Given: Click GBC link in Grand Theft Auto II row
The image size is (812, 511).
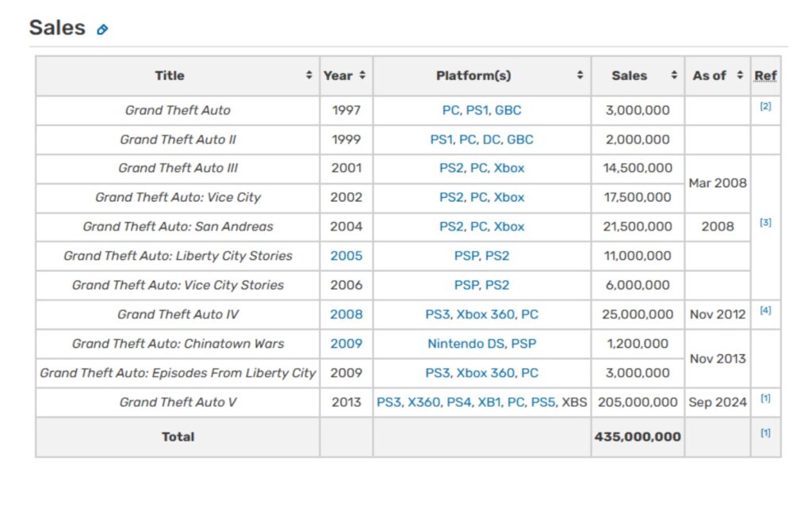Looking at the screenshot, I should [520, 139].
